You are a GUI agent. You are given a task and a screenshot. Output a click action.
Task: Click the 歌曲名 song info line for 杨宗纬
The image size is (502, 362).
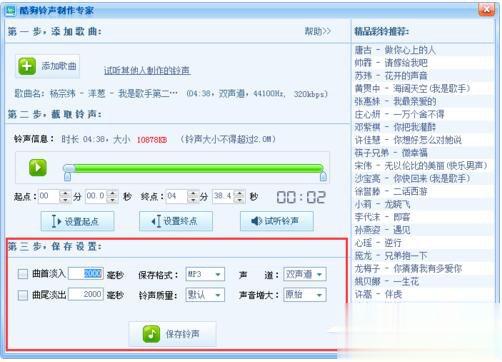click(x=171, y=94)
